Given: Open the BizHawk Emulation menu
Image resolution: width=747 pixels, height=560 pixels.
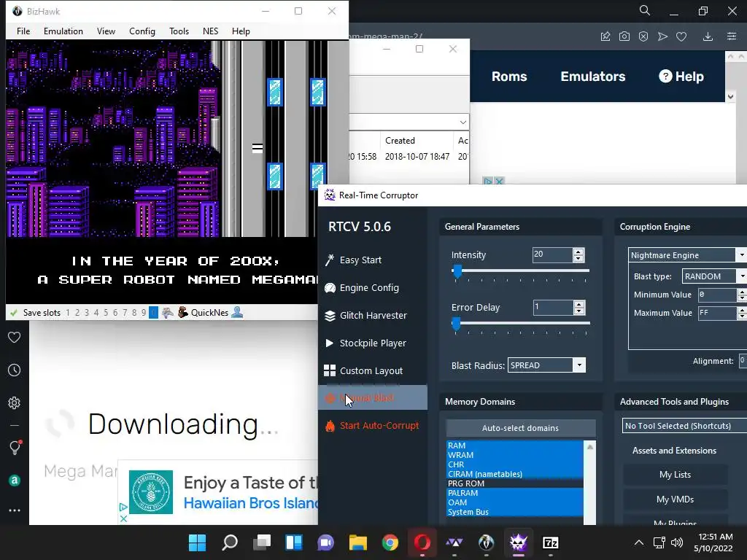Looking at the screenshot, I should pos(63,31).
